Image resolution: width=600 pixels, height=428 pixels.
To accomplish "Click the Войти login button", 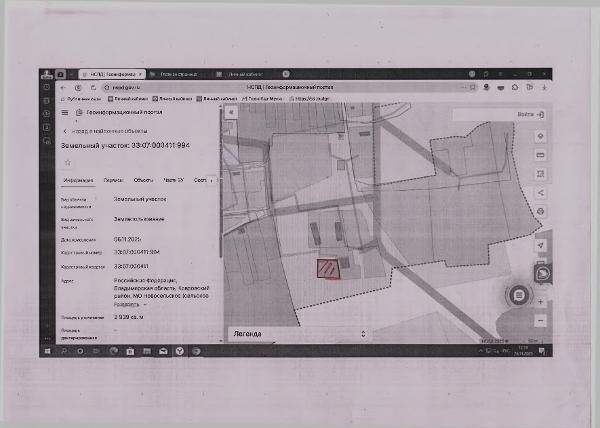I will pos(531,114).
